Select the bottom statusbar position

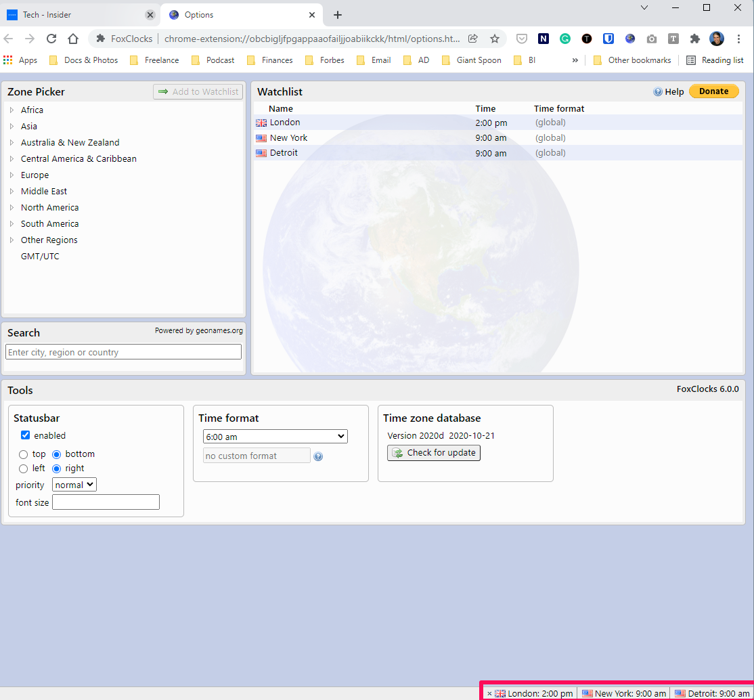click(57, 454)
